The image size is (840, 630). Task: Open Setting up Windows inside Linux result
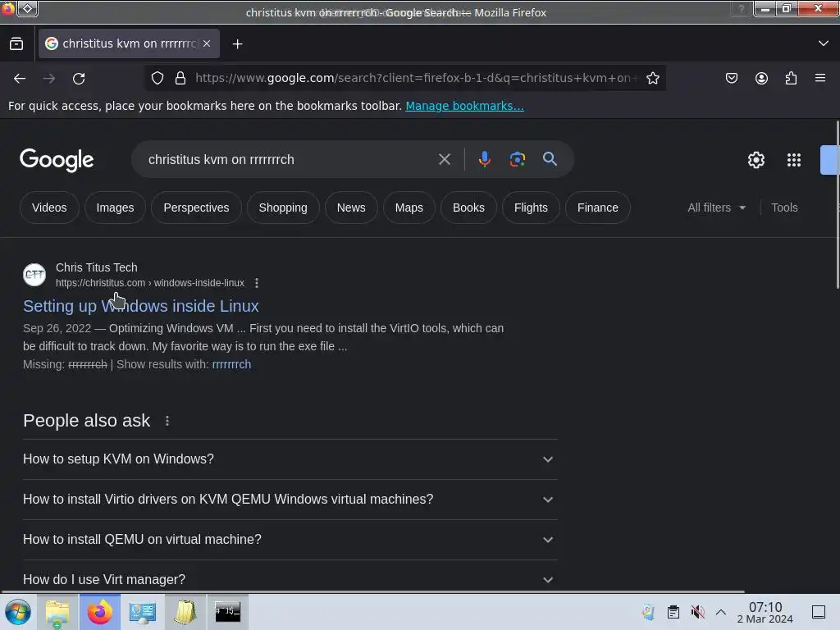(141, 306)
